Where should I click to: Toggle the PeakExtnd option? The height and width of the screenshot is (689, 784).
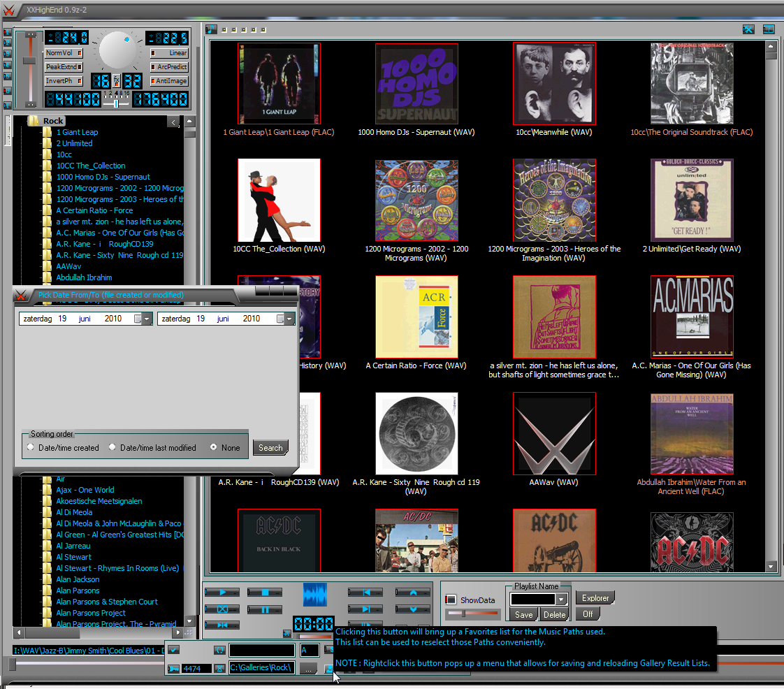point(64,67)
